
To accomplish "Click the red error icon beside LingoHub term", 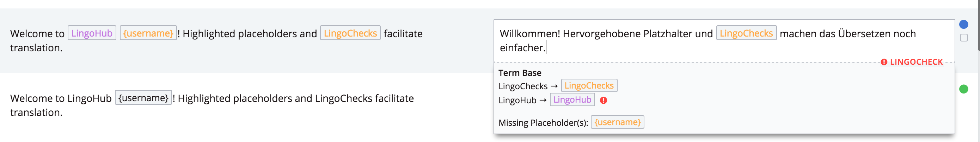I will [x=604, y=100].
